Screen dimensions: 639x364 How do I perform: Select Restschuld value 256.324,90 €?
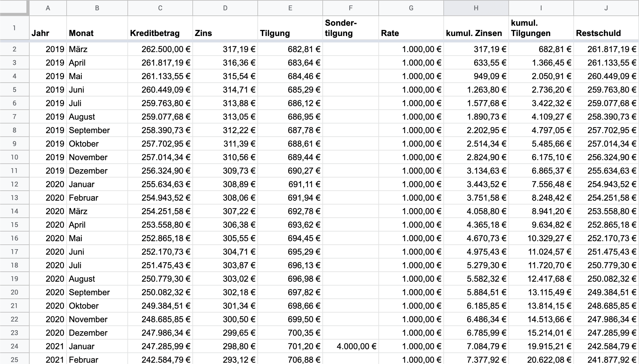[606, 157]
